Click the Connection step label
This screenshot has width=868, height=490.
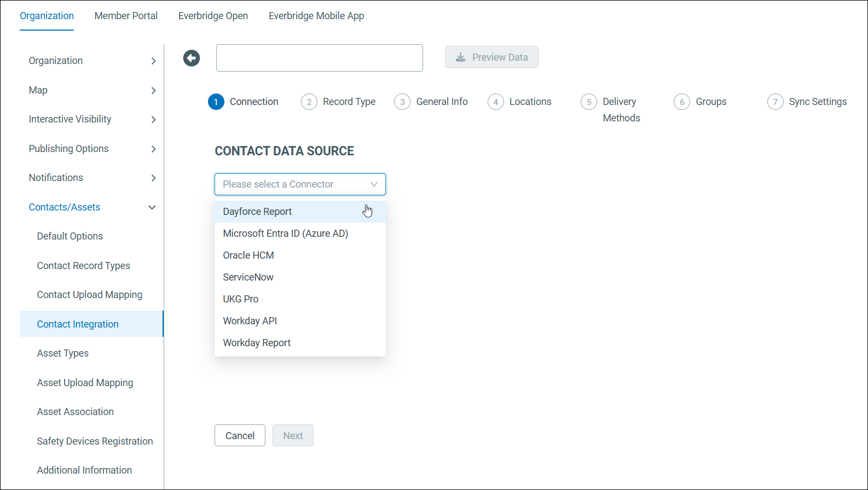[254, 102]
